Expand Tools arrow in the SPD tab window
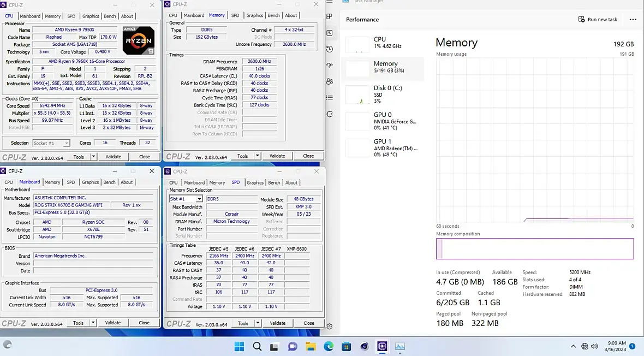Image resolution: width=644 pixels, height=356 pixels. [258, 323]
